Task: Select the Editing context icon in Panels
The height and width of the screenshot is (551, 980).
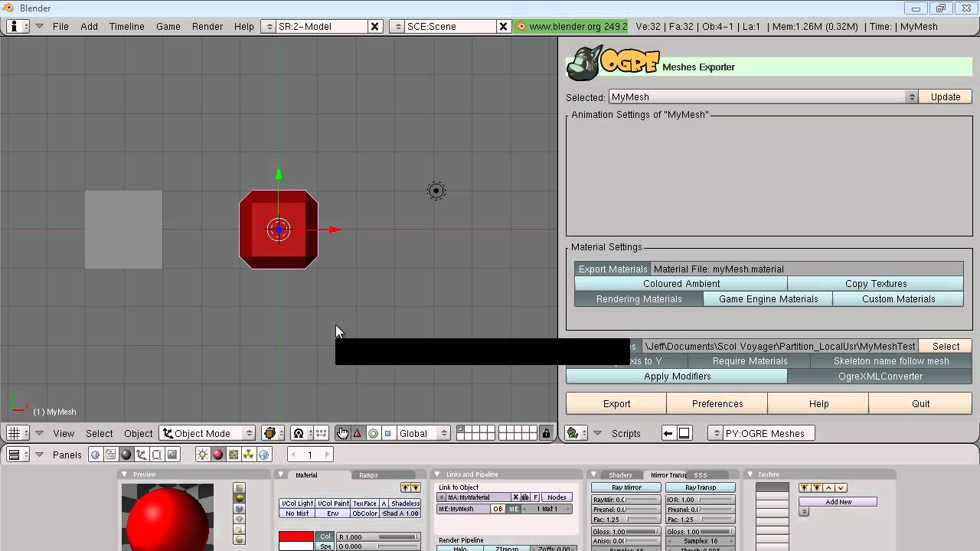Action: point(156,455)
